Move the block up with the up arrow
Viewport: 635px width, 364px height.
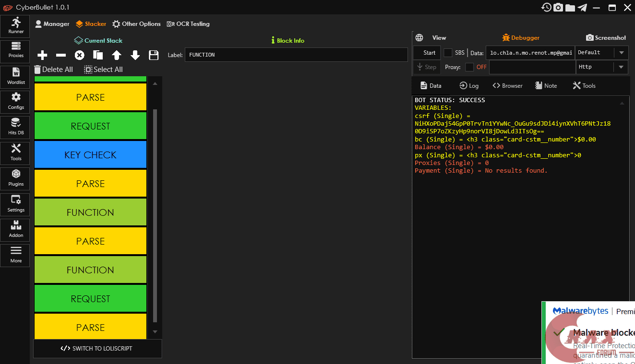pyautogui.click(x=117, y=55)
